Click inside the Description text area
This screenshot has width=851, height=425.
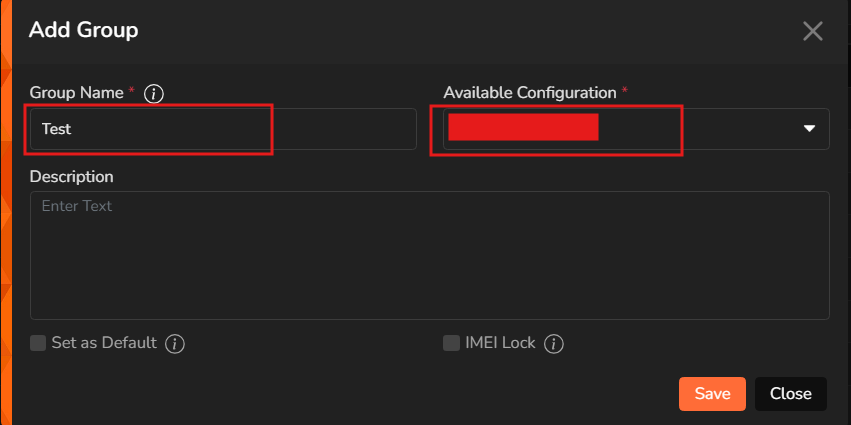tap(429, 255)
